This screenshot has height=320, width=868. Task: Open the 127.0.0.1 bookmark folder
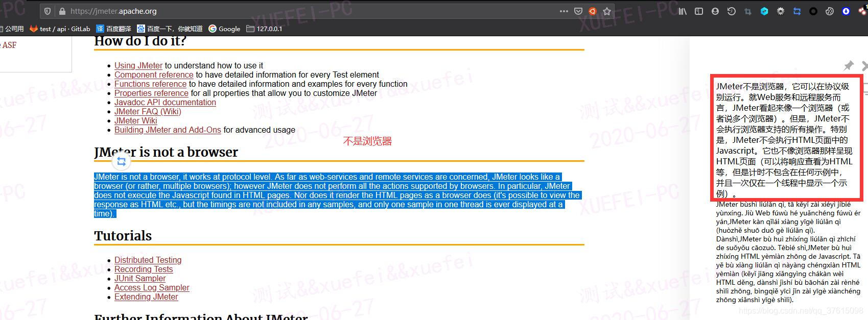264,29
